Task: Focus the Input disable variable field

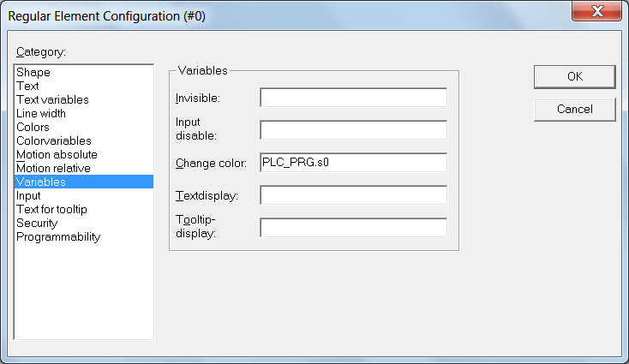Action: click(x=353, y=130)
